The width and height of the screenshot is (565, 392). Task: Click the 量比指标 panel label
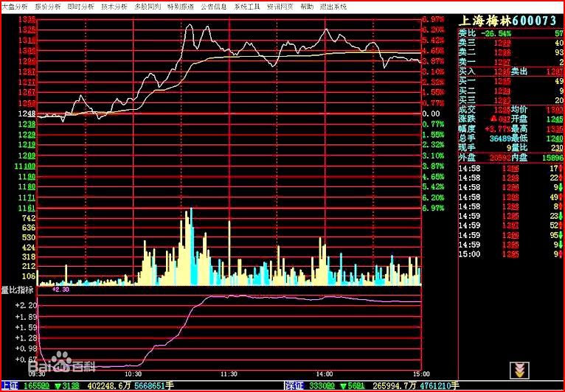[x=17, y=290]
